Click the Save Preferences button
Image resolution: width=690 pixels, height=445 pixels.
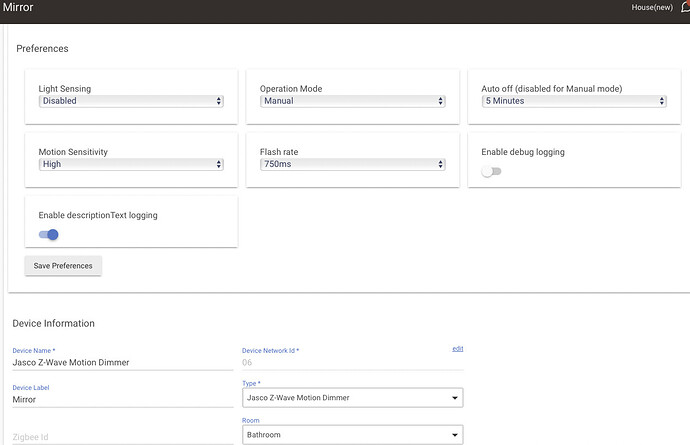[63, 266]
